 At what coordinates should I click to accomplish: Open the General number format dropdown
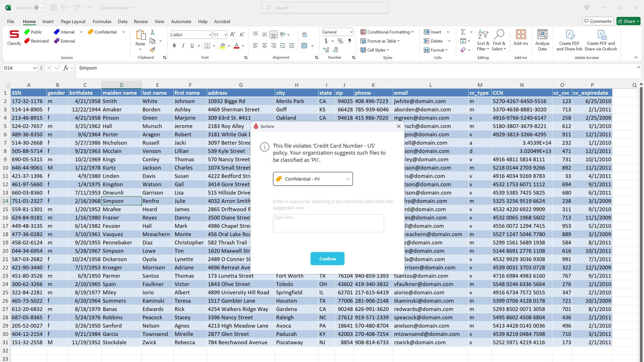point(351,32)
